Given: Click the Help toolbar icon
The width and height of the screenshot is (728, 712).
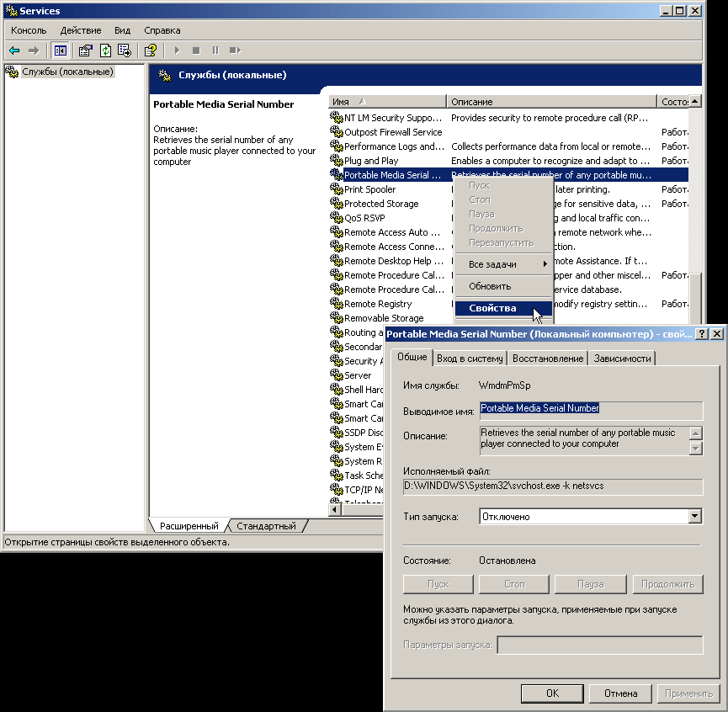Looking at the screenshot, I should (x=150, y=50).
